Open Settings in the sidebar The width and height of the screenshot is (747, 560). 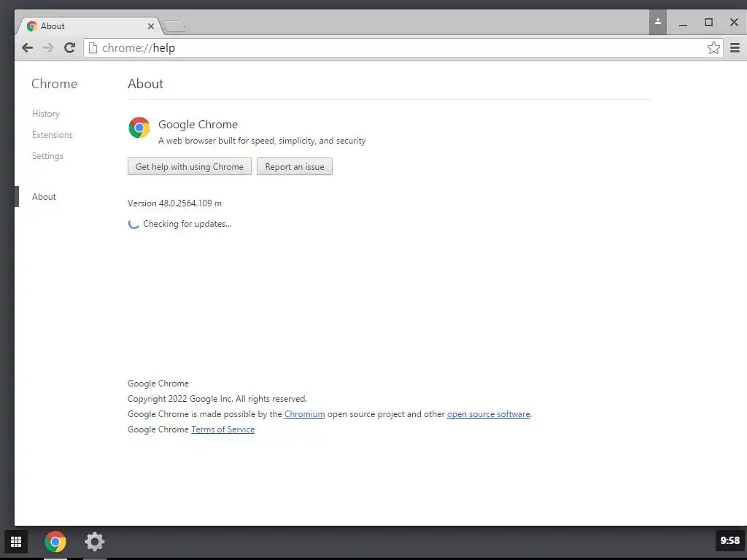pyautogui.click(x=47, y=156)
